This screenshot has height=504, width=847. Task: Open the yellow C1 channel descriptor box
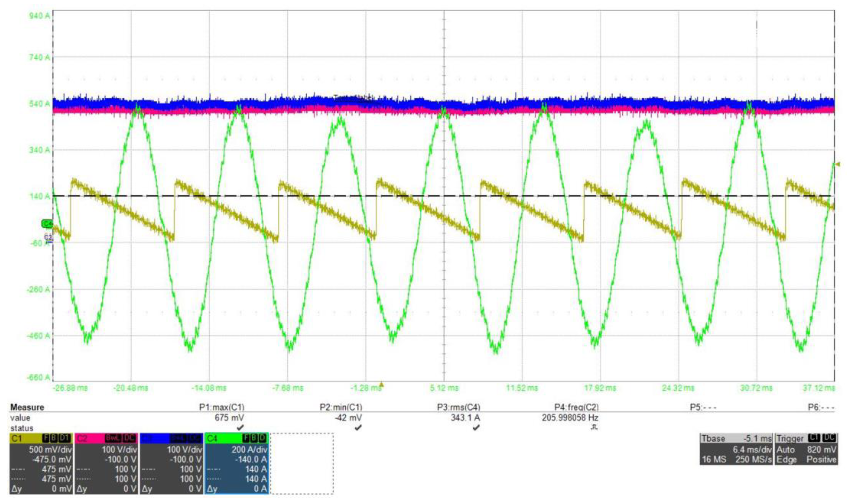coord(41,464)
